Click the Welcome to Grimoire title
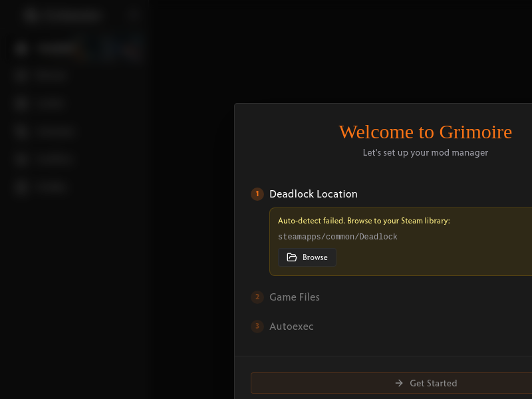 click(x=425, y=132)
